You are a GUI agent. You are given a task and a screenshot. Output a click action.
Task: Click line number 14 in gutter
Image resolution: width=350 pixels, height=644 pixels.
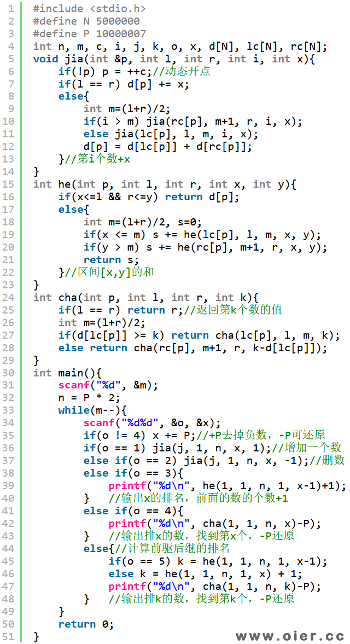[x=8, y=172]
